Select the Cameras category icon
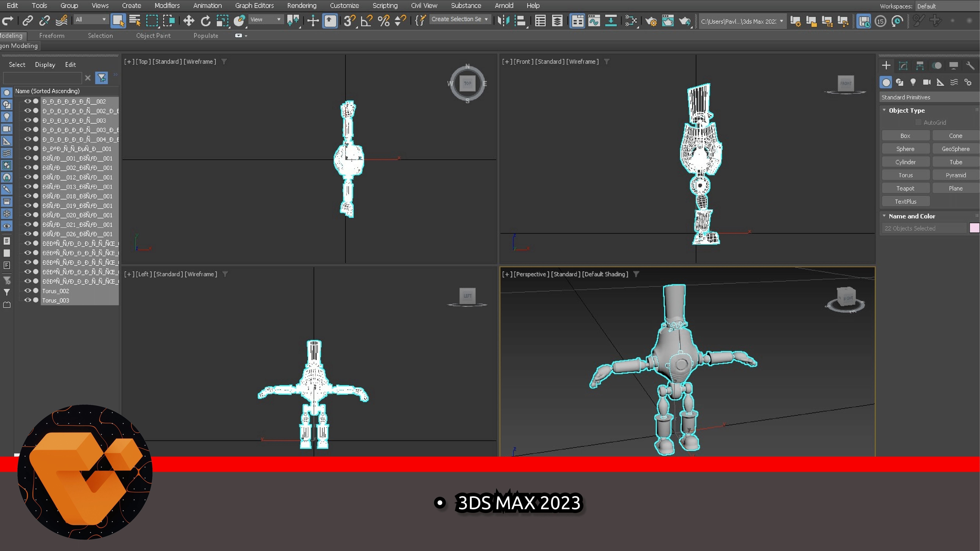Image resolution: width=980 pixels, height=551 pixels. point(927,82)
